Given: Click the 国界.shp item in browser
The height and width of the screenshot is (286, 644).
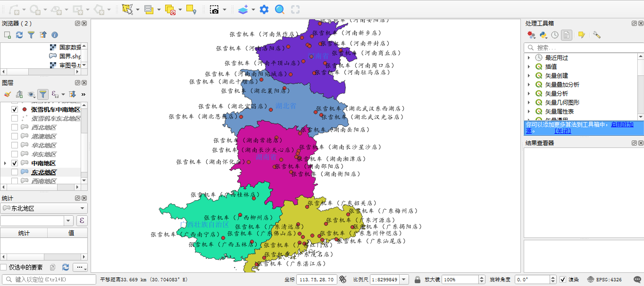Looking at the screenshot, I should click(70, 56).
